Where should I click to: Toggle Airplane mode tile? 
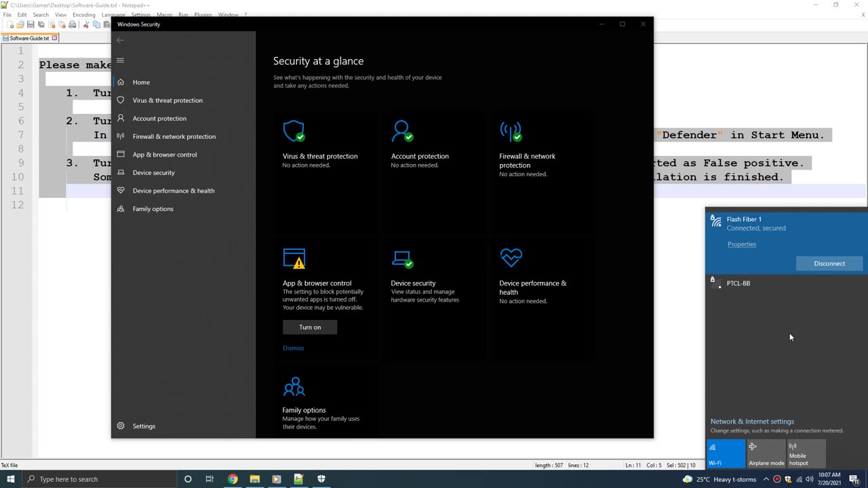pos(766,453)
